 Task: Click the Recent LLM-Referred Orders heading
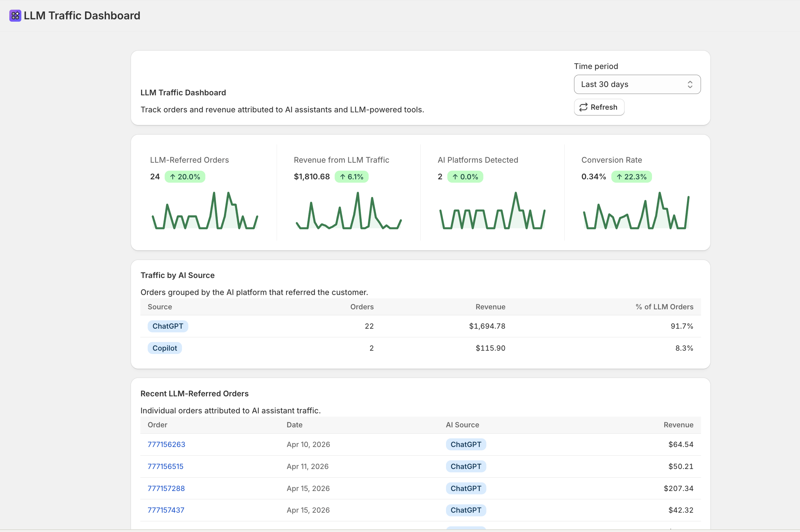pos(194,394)
